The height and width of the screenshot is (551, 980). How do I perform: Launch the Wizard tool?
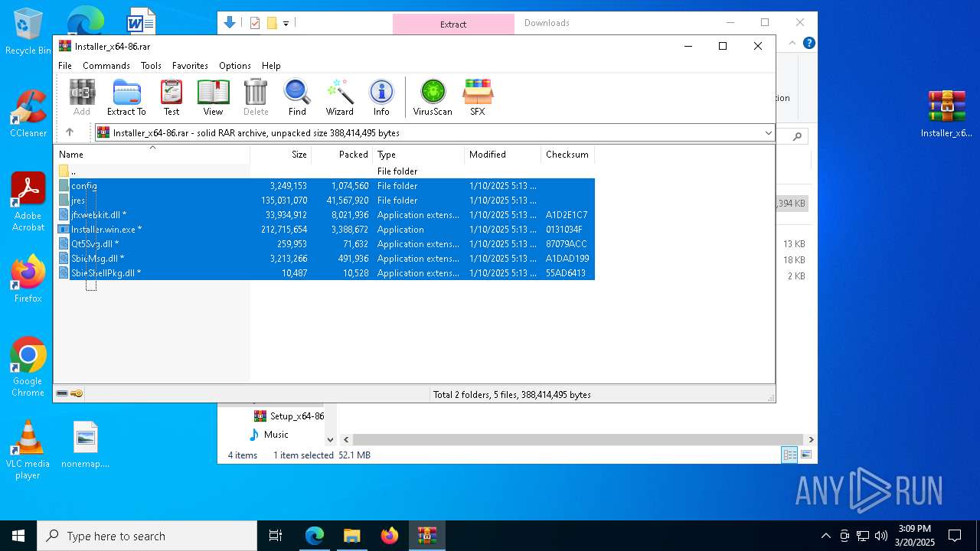[x=339, y=97]
